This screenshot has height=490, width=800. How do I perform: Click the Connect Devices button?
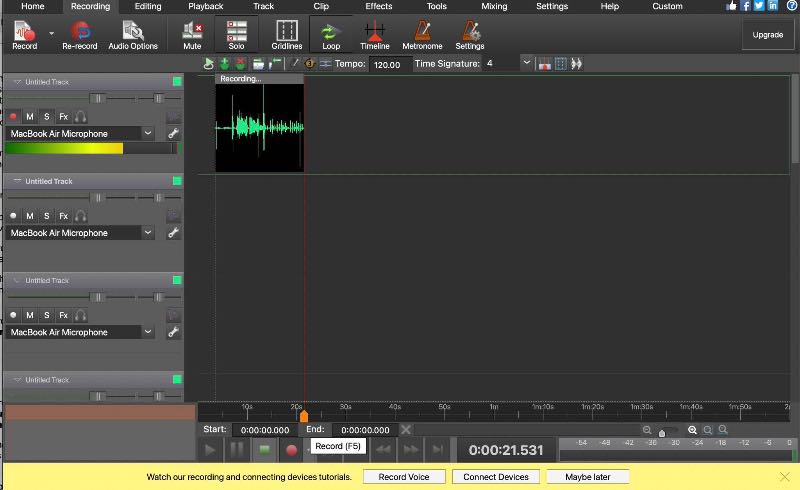point(496,477)
